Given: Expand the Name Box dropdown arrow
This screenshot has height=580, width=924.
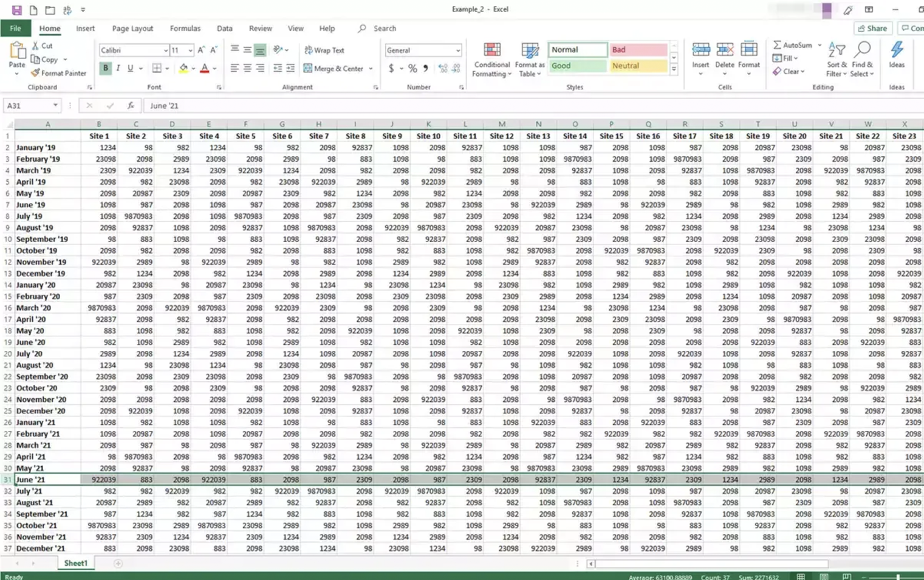Looking at the screenshot, I should (55, 105).
